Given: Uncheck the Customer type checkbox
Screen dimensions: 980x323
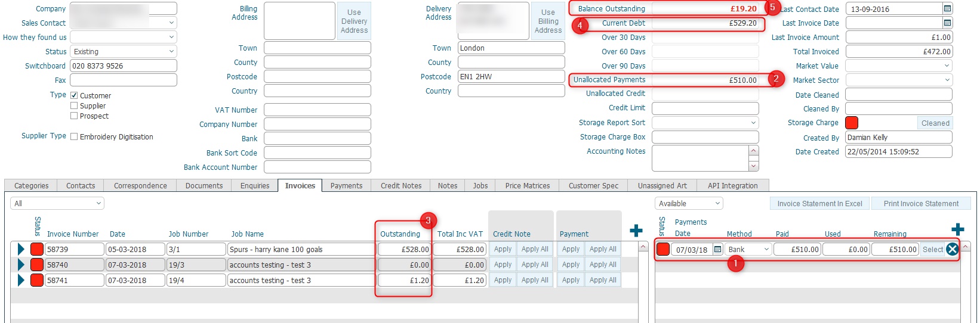Looking at the screenshot, I should point(74,95).
